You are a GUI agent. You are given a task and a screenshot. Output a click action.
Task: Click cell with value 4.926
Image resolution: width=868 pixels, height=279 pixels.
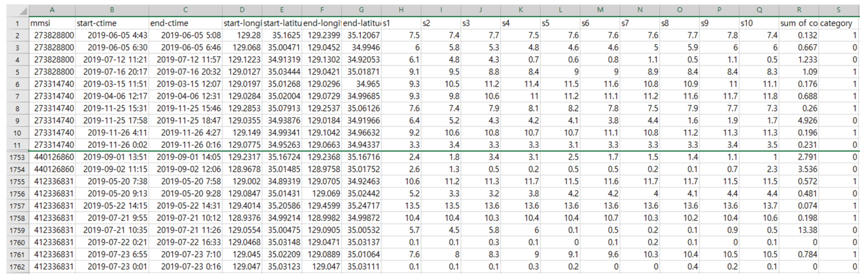[x=799, y=120]
